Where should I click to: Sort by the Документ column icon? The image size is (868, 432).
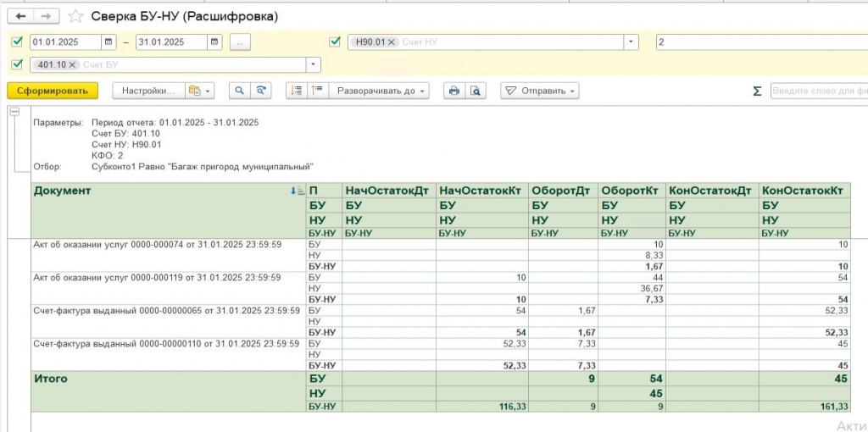(x=298, y=191)
